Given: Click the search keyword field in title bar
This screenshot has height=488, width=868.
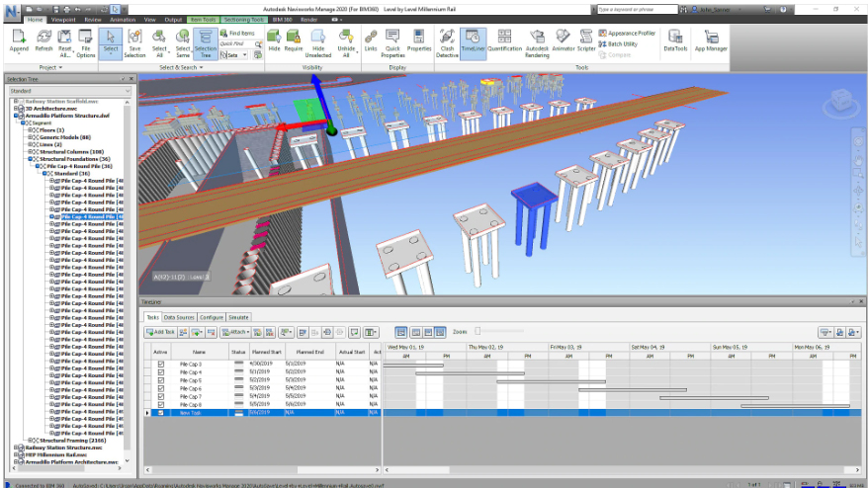Looking at the screenshot, I should coord(637,10).
